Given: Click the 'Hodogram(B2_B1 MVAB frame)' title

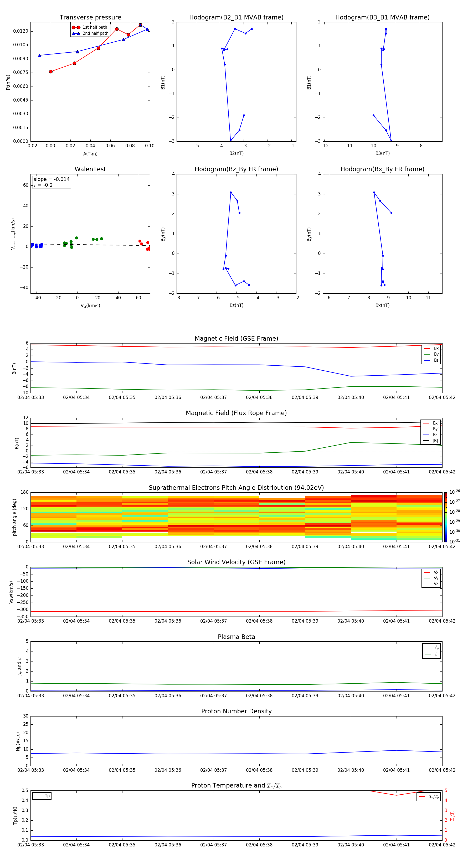Looking at the screenshot, I should [236, 18].
